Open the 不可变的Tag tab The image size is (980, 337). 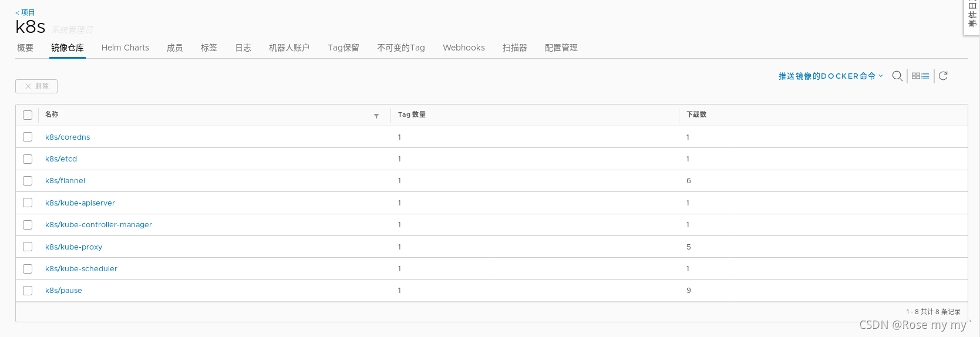[x=401, y=48]
